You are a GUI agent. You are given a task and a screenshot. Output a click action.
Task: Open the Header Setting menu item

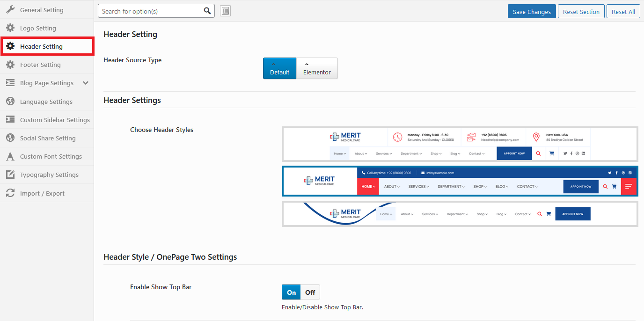click(x=41, y=46)
